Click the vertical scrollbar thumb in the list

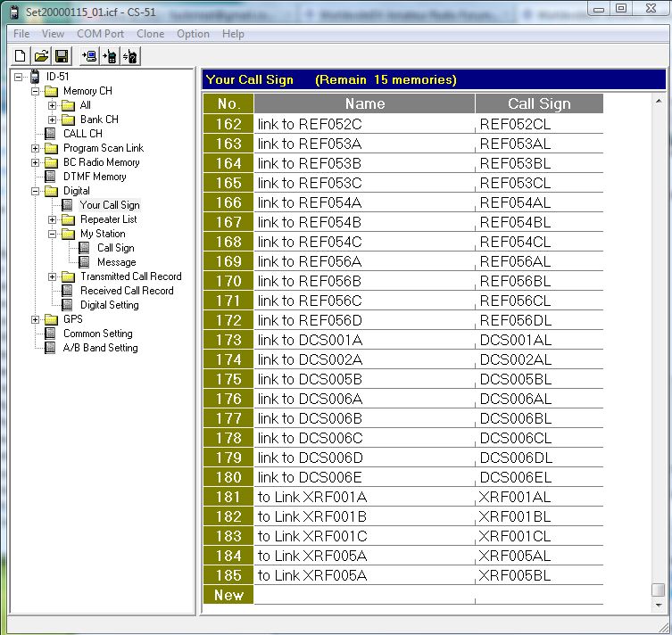[658, 590]
